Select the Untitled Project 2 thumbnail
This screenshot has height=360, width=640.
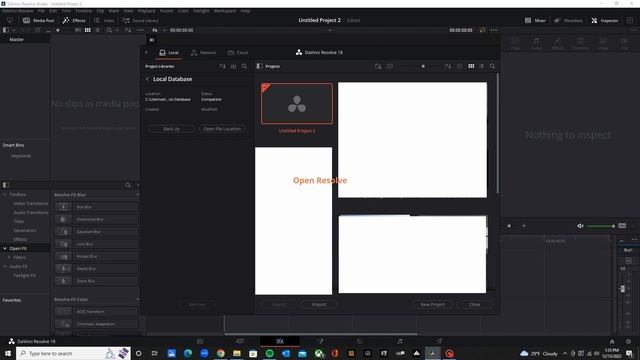click(x=297, y=103)
